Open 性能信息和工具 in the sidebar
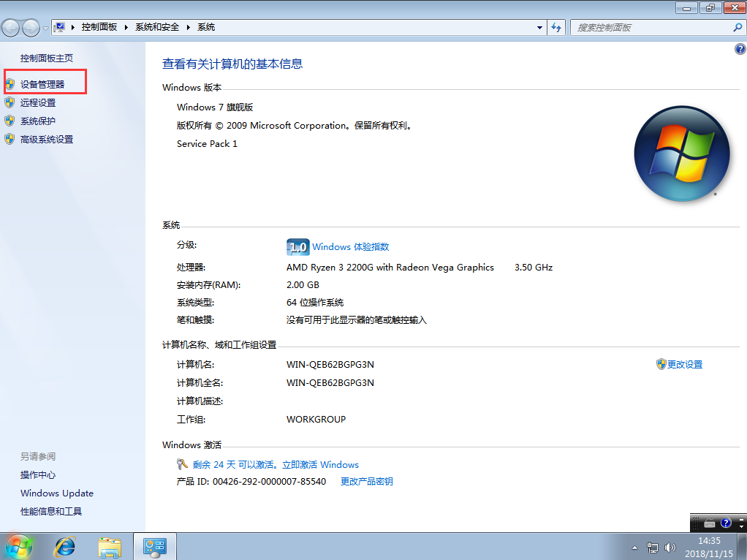747x560 pixels. [x=51, y=512]
